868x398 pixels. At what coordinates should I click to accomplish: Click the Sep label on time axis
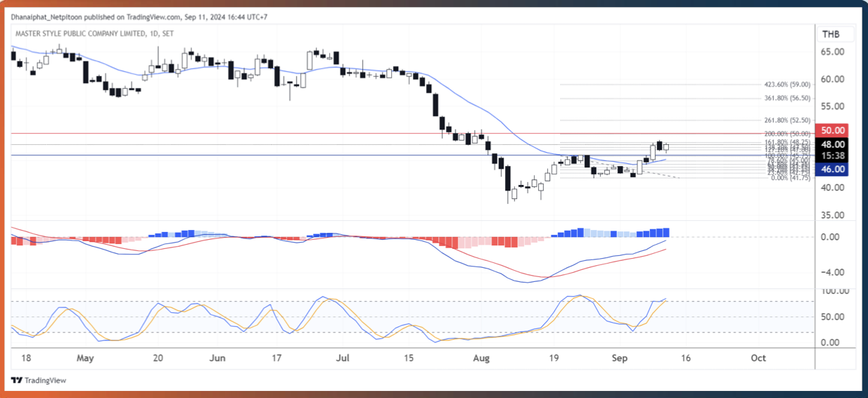(619, 358)
